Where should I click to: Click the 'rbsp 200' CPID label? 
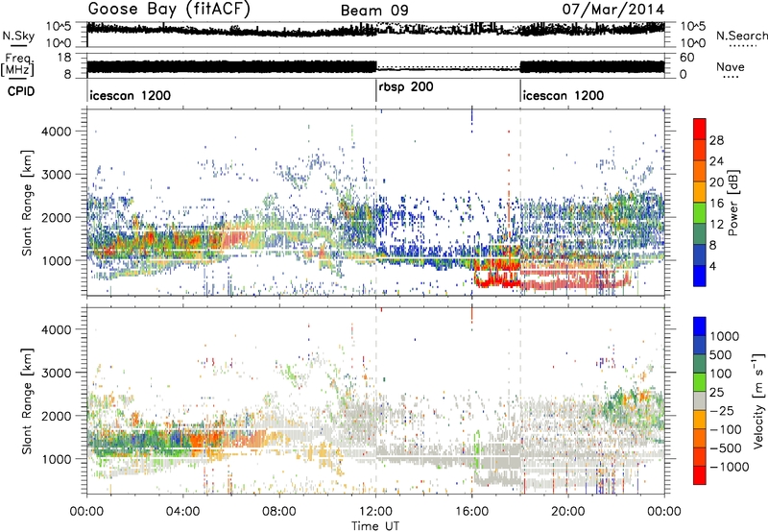pyautogui.click(x=406, y=87)
